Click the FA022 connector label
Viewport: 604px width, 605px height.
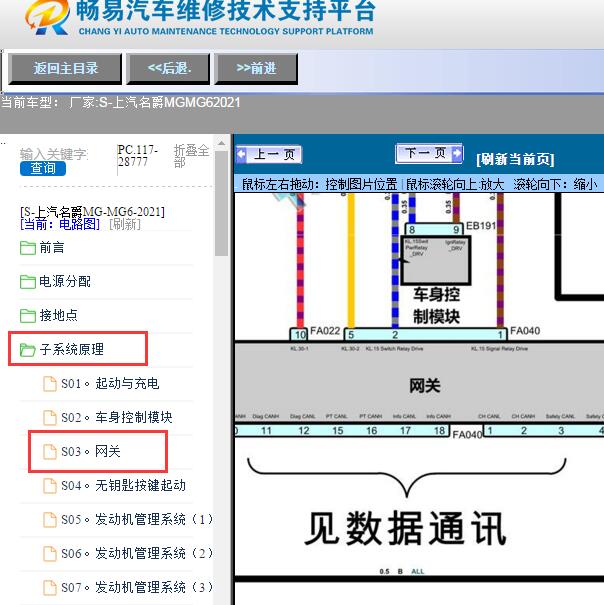[325, 331]
